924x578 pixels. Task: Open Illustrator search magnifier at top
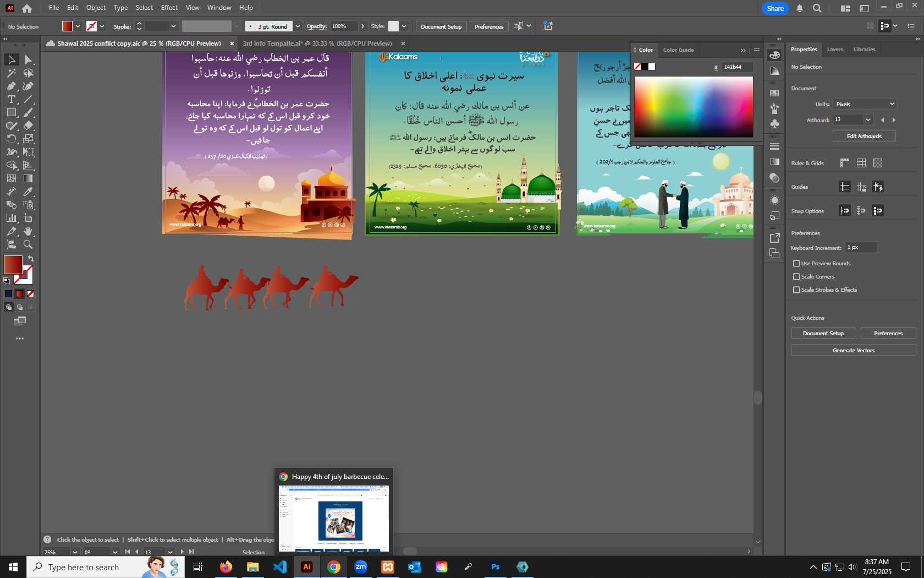817,8
